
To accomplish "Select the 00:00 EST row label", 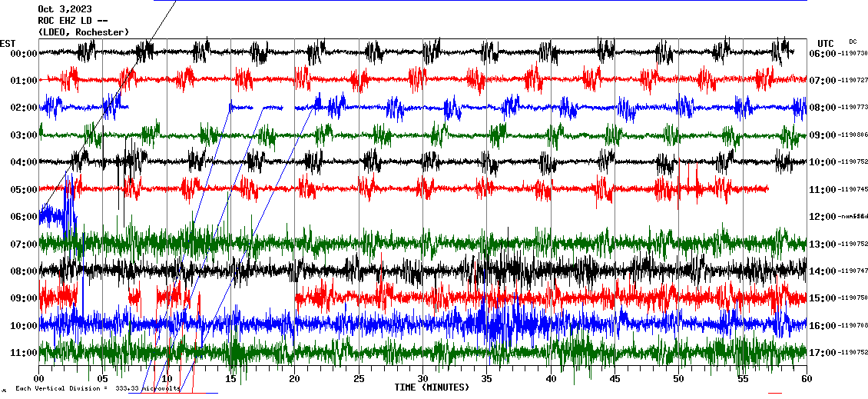I will pyautogui.click(x=23, y=53).
